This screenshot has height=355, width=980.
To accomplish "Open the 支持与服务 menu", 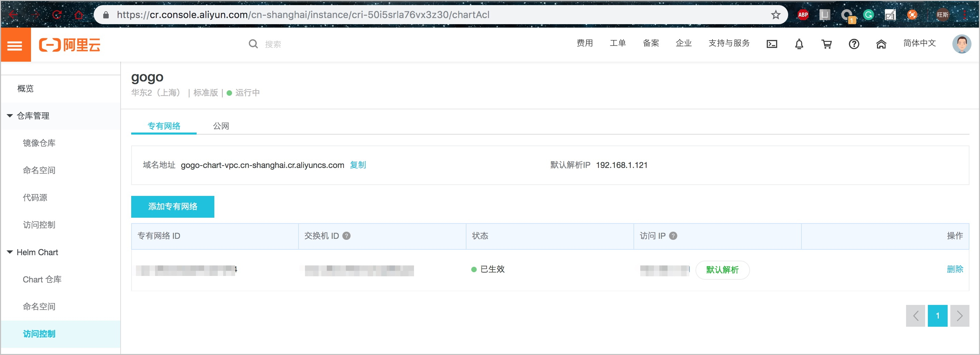I will (x=729, y=43).
